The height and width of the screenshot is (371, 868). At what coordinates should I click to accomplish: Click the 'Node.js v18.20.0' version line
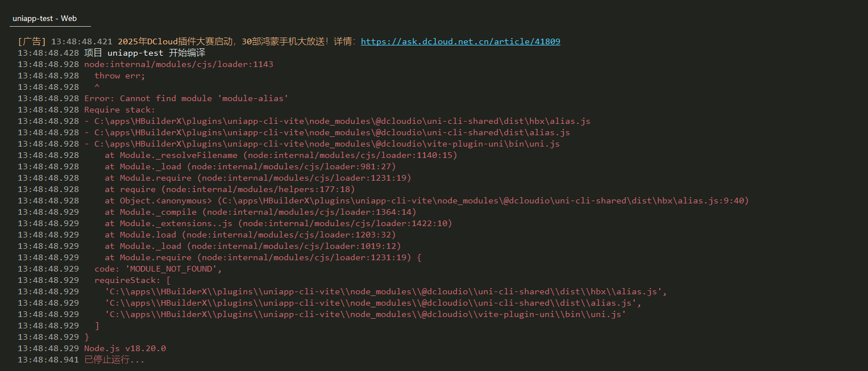click(x=125, y=348)
